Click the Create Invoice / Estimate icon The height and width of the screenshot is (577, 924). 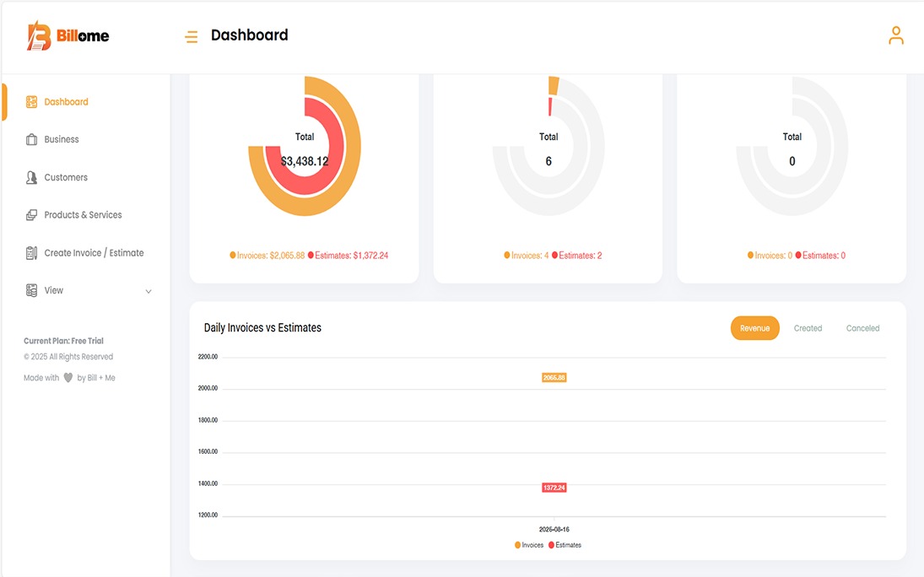coord(32,253)
